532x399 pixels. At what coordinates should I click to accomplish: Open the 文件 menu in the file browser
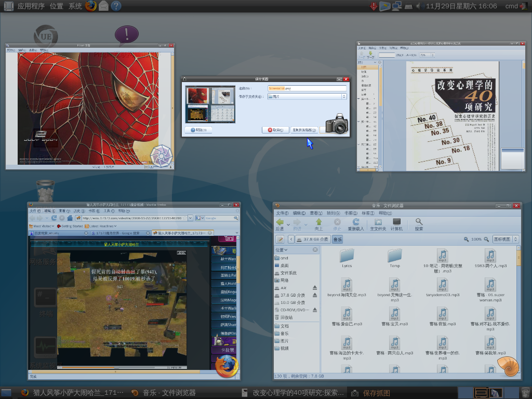coord(282,213)
